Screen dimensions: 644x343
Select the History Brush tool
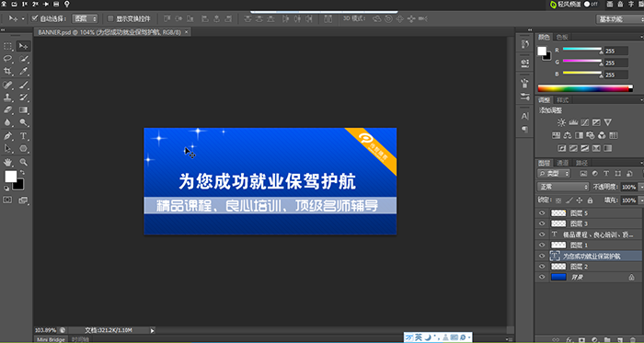click(x=23, y=97)
